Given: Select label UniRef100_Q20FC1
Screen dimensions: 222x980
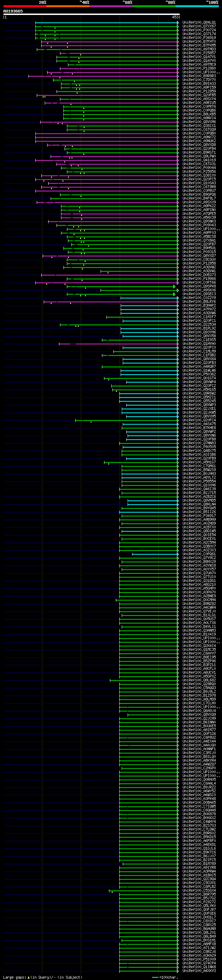Looking at the screenshot, I should 199,321.
